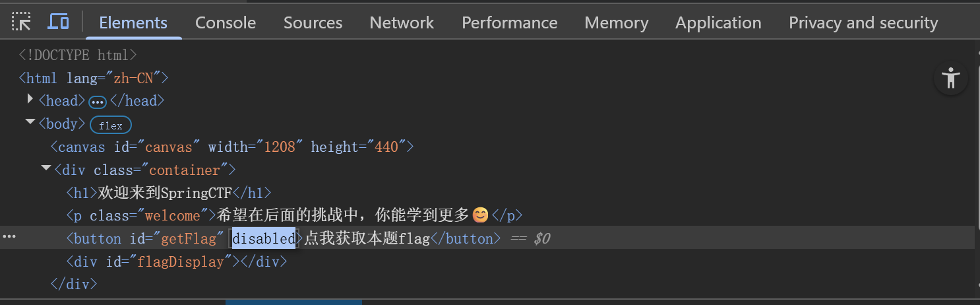Open the Sources tab
980x305 pixels.
point(313,22)
